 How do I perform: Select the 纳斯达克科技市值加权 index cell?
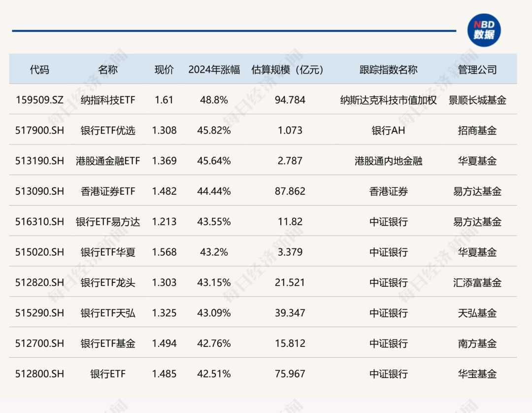(x=388, y=100)
